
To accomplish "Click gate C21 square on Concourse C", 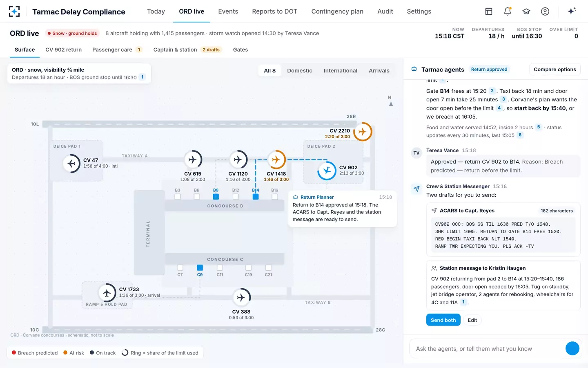I will (x=268, y=267).
